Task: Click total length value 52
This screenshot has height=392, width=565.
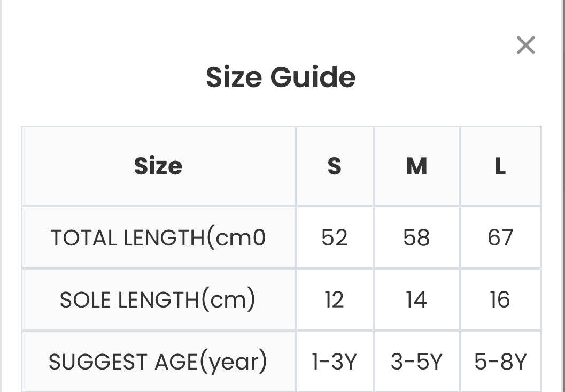Action: click(335, 237)
